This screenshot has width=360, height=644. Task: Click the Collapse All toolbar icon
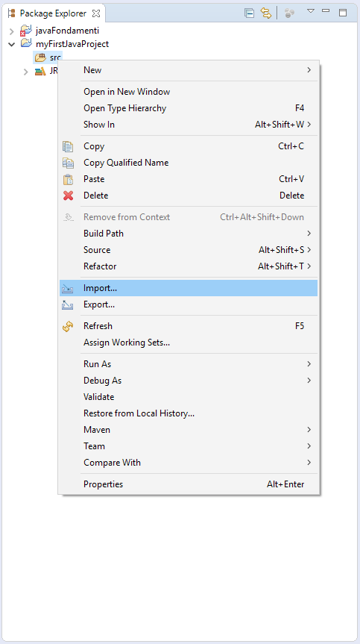(249, 13)
